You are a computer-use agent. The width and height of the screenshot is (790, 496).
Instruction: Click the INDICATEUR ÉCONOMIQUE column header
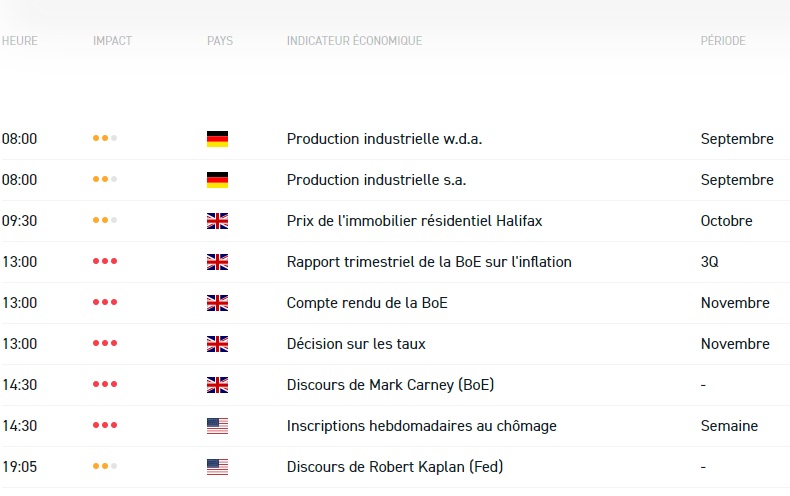[x=354, y=41]
